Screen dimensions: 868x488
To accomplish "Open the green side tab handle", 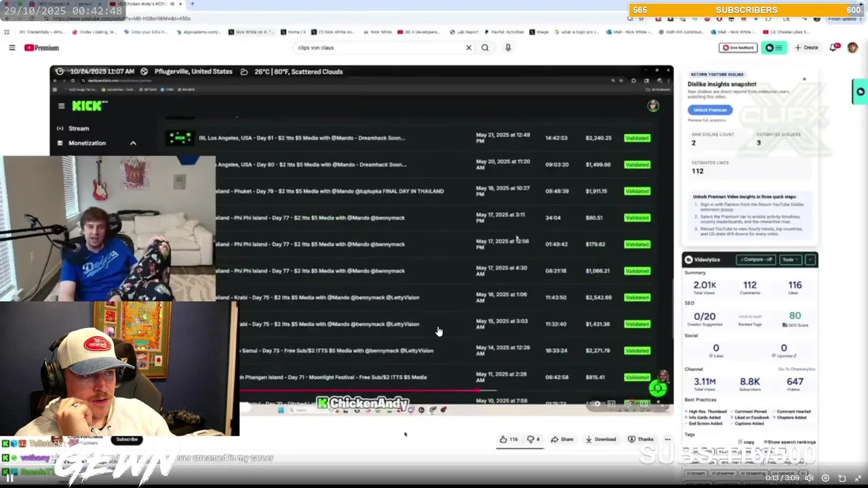I will pos(860,91).
